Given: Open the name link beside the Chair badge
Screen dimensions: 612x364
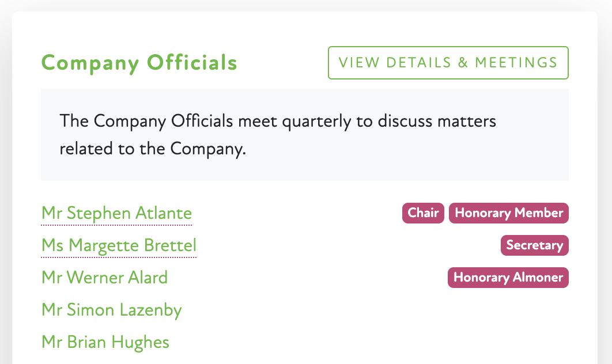Looking at the screenshot, I should coord(116,213).
